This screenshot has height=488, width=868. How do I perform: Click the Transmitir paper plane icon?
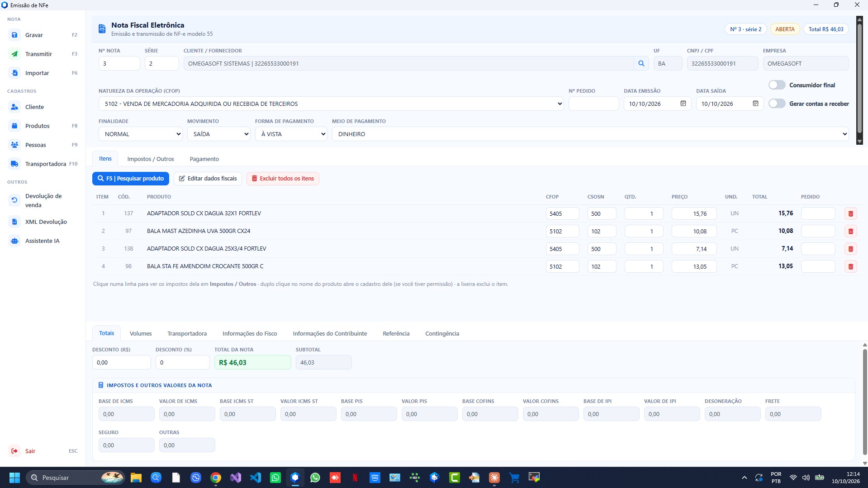tap(14, 54)
